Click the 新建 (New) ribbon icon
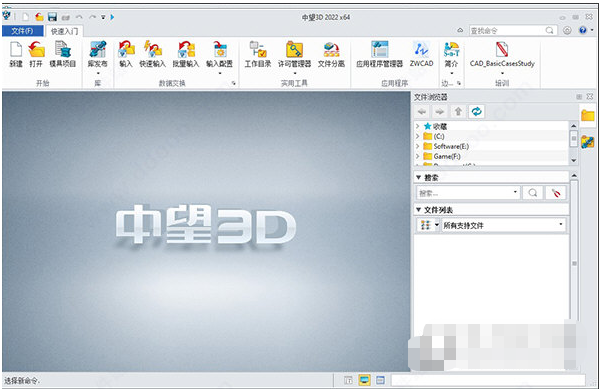601x391 pixels. click(x=16, y=50)
